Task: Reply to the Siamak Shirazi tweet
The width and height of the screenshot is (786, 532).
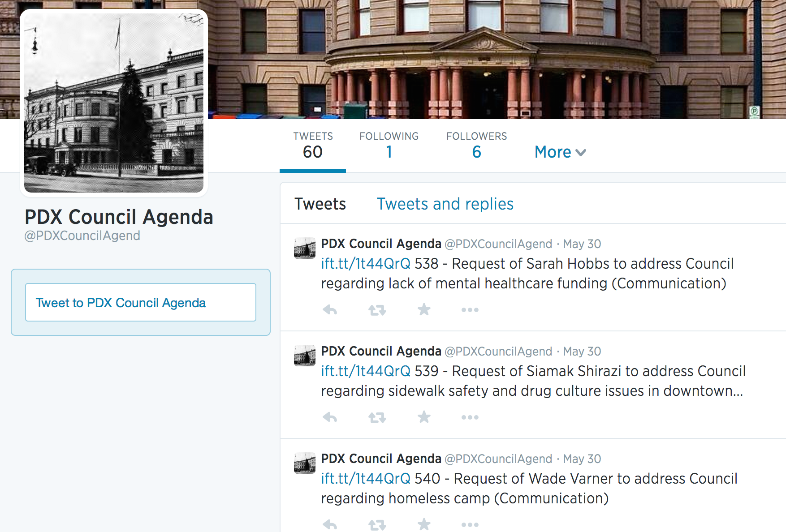Action: (330, 417)
